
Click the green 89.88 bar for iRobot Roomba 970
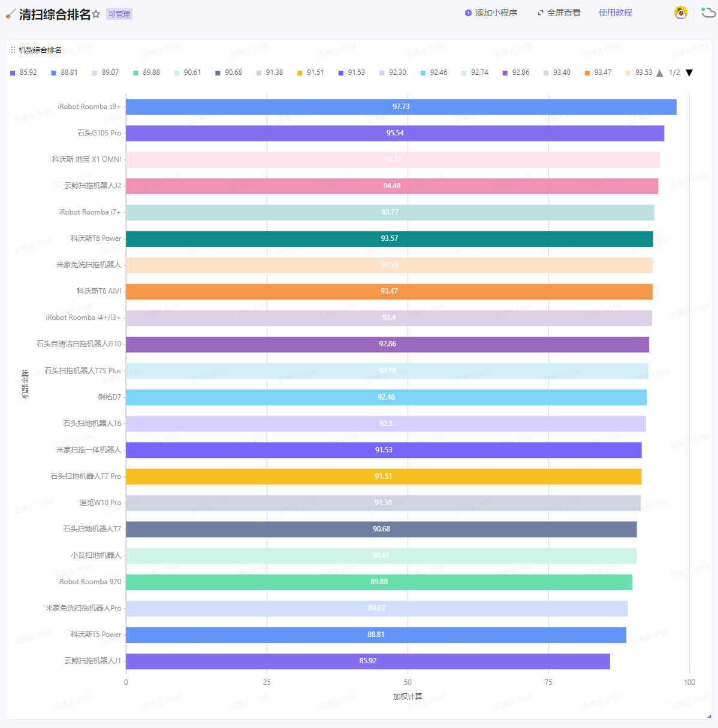click(x=379, y=582)
